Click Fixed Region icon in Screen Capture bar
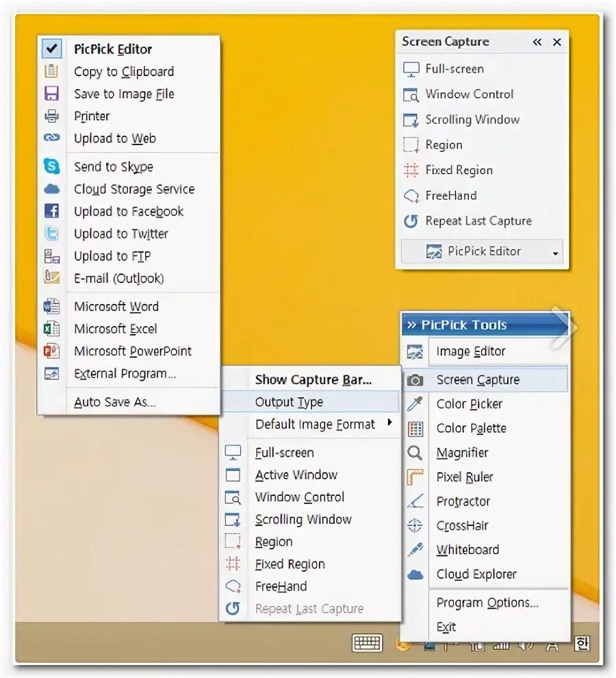Screen dimensions: 616x678 point(411,171)
